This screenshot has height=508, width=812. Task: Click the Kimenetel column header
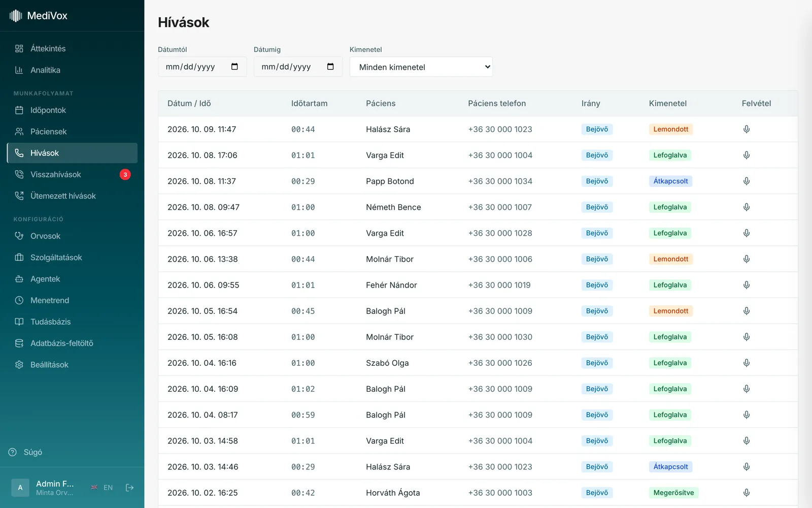667,103
